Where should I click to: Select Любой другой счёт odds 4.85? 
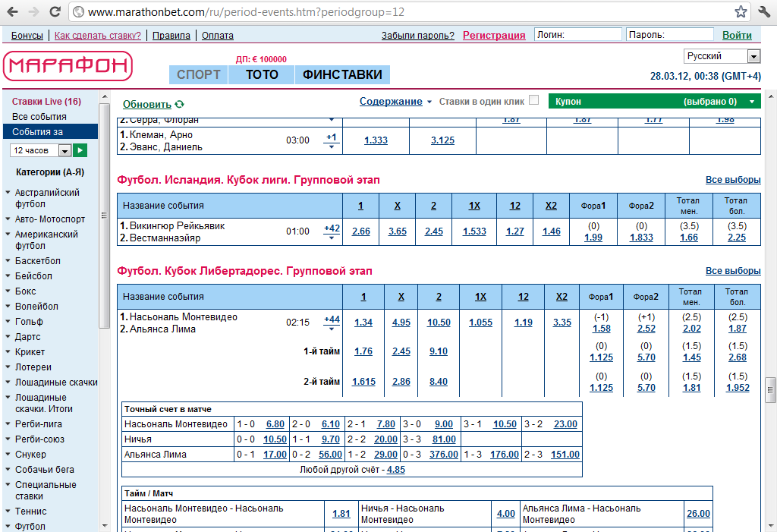pyautogui.click(x=395, y=470)
